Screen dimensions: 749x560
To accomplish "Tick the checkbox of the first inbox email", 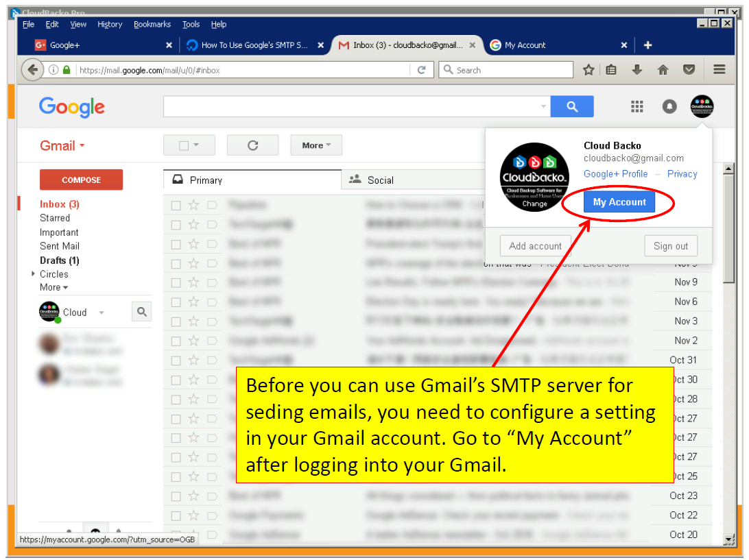I will pyautogui.click(x=176, y=205).
